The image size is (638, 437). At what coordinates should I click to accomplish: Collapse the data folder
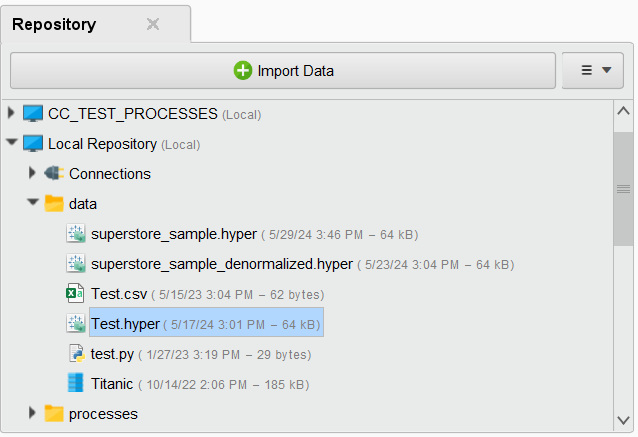coord(32,203)
